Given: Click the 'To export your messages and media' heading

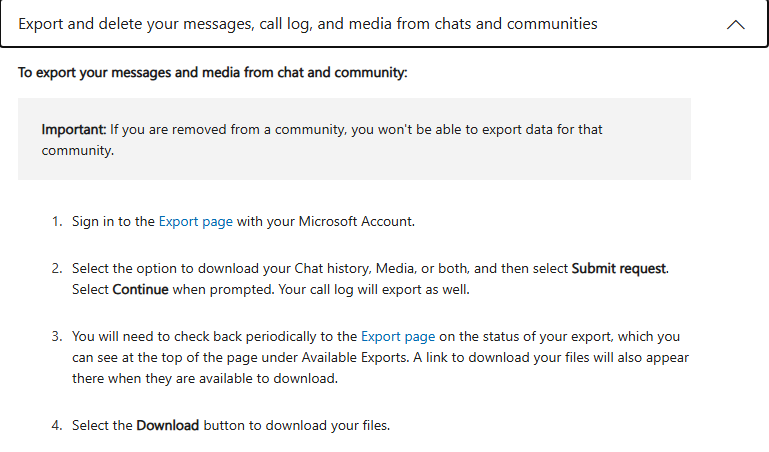Looking at the screenshot, I should tap(213, 73).
